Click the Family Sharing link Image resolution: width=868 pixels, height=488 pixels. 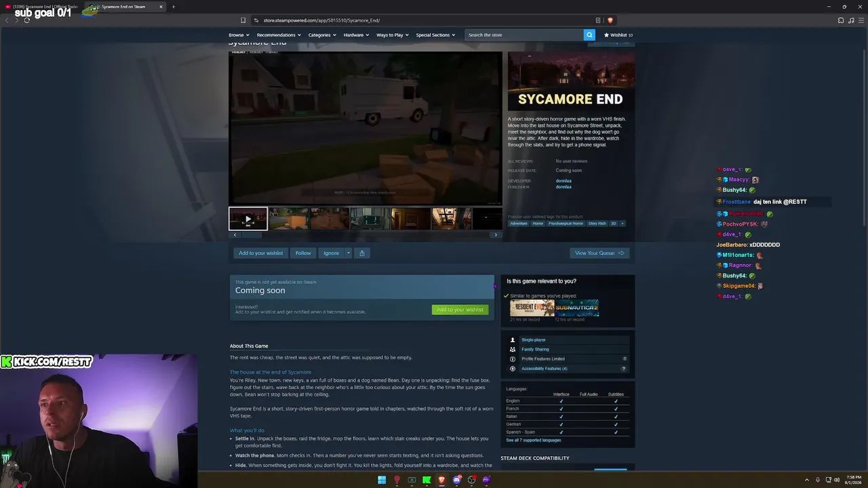[x=535, y=349]
